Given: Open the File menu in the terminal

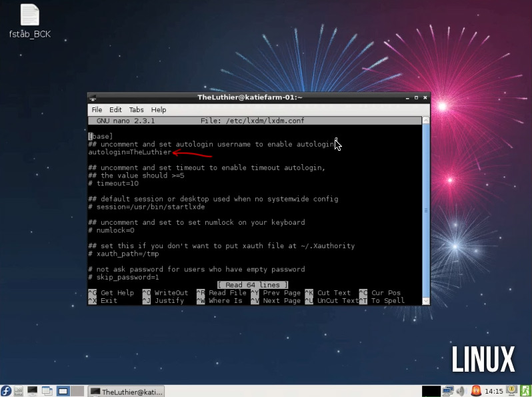Looking at the screenshot, I should point(97,109).
